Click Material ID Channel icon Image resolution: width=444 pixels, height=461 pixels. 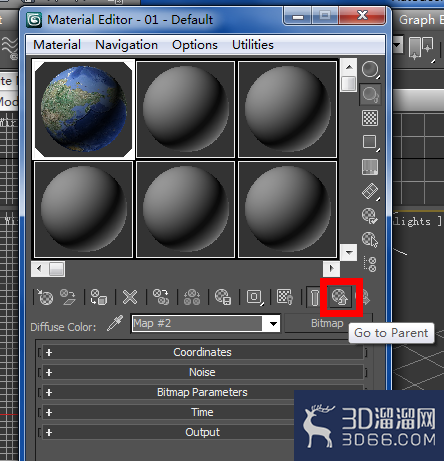point(255,297)
